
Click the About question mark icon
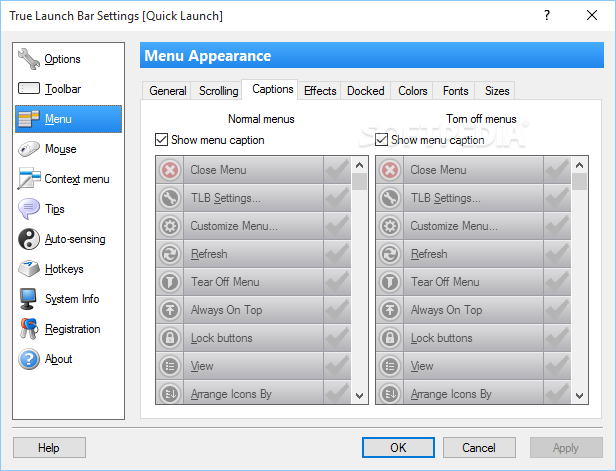[29, 359]
